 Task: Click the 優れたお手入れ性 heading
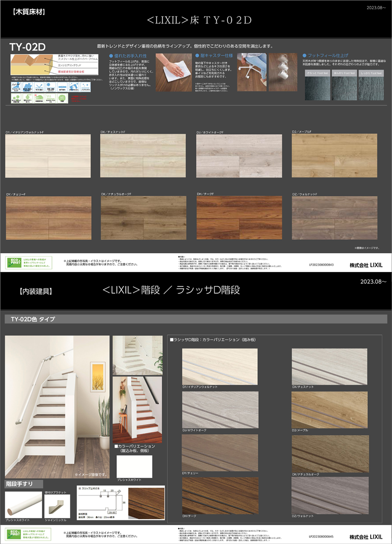(x=128, y=56)
